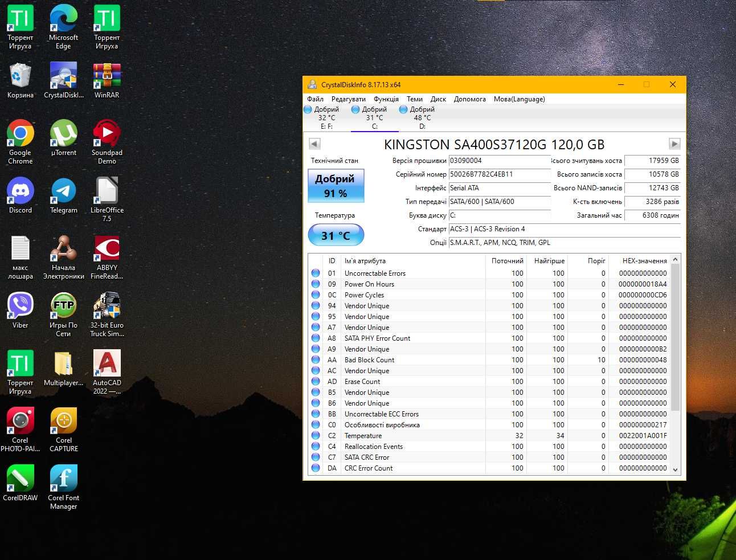Viewport: 736px width, 560px height.
Task: Click the Поточний column header
Action: click(x=506, y=261)
